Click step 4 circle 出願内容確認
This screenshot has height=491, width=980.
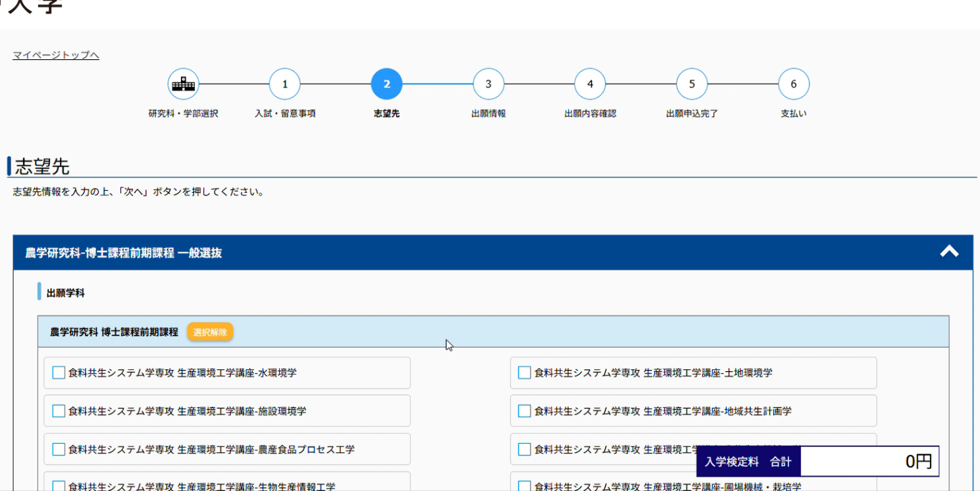pos(590,84)
